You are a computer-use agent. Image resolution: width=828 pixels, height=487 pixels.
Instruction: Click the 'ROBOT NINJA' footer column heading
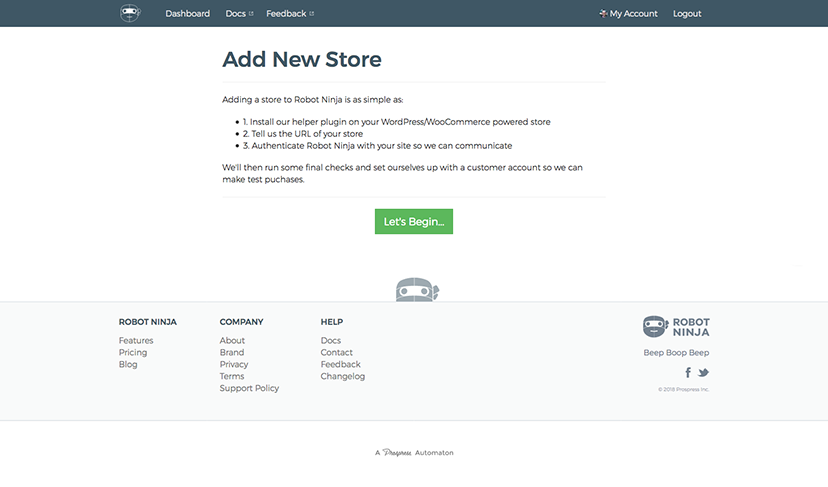pyautogui.click(x=148, y=322)
